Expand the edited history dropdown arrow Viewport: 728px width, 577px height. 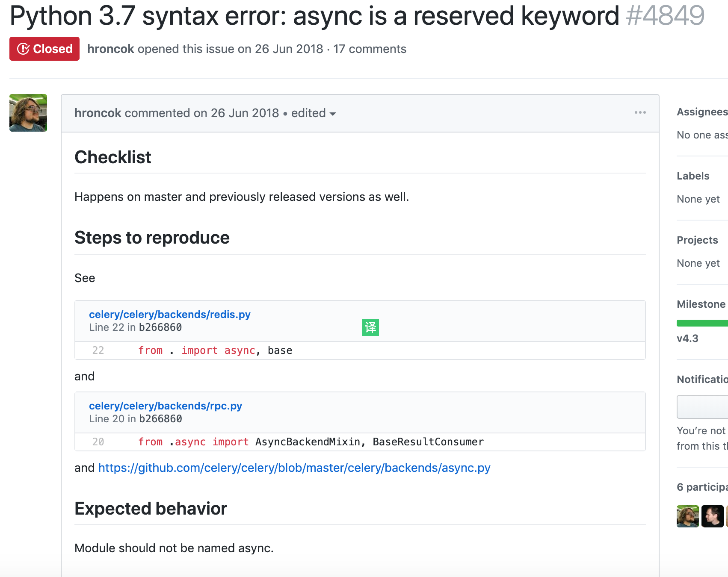click(333, 114)
